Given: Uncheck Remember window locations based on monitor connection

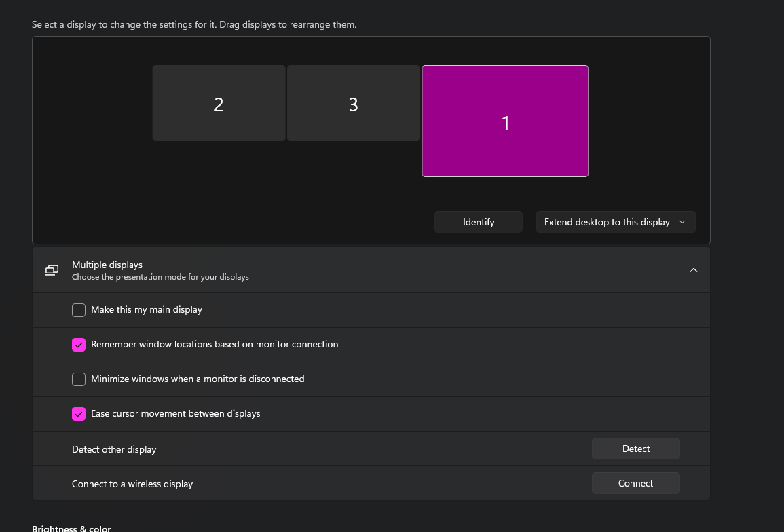Looking at the screenshot, I should [x=79, y=345].
